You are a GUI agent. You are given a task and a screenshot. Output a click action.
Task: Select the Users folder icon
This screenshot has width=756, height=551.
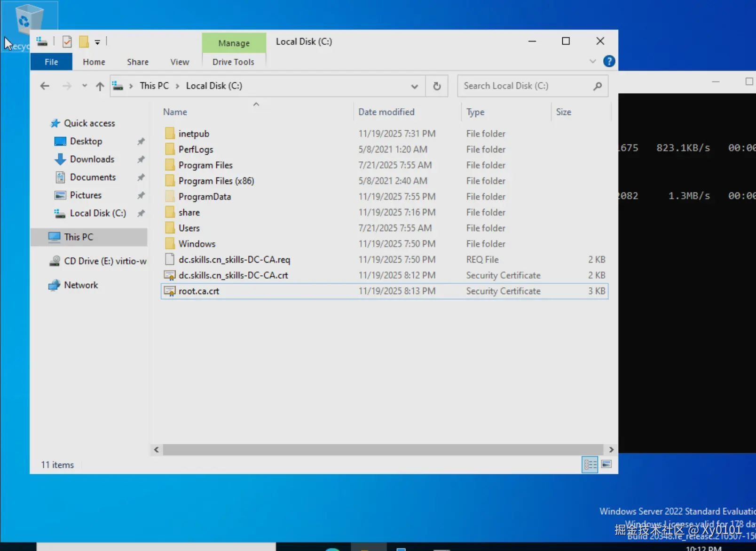(170, 228)
